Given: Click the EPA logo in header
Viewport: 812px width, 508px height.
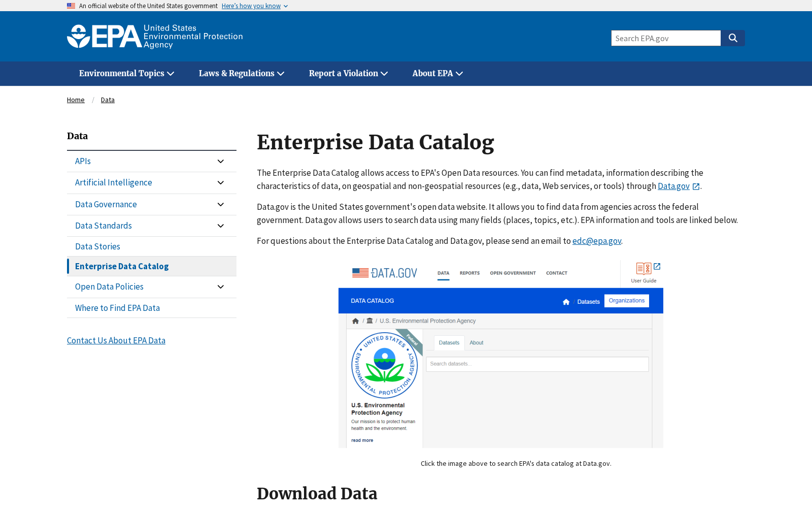Looking at the screenshot, I should click(x=155, y=37).
